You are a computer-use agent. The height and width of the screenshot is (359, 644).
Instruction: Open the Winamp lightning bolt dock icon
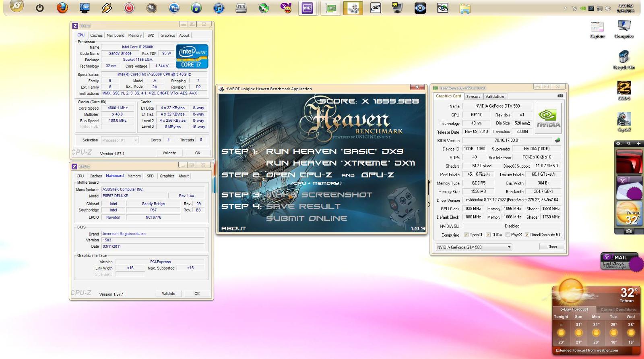click(x=107, y=8)
